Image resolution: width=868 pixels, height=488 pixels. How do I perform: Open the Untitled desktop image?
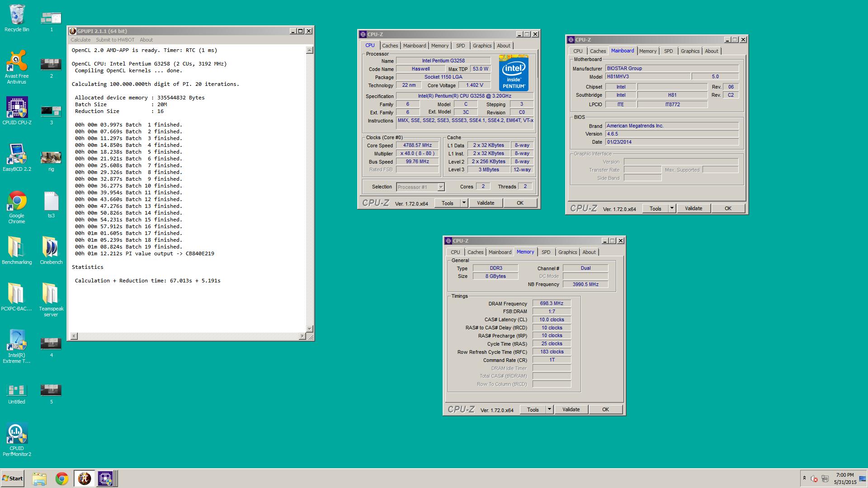point(17,394)
